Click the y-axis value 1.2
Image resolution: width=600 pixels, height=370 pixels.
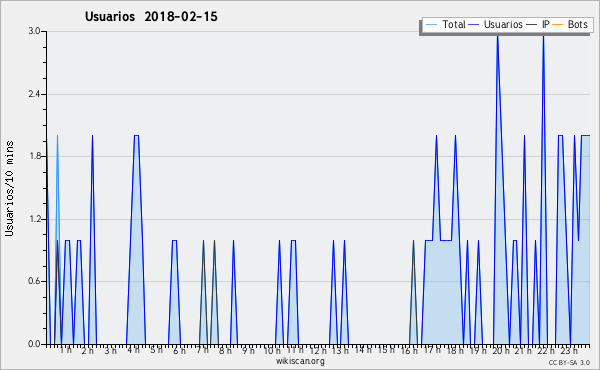[34, 219]
